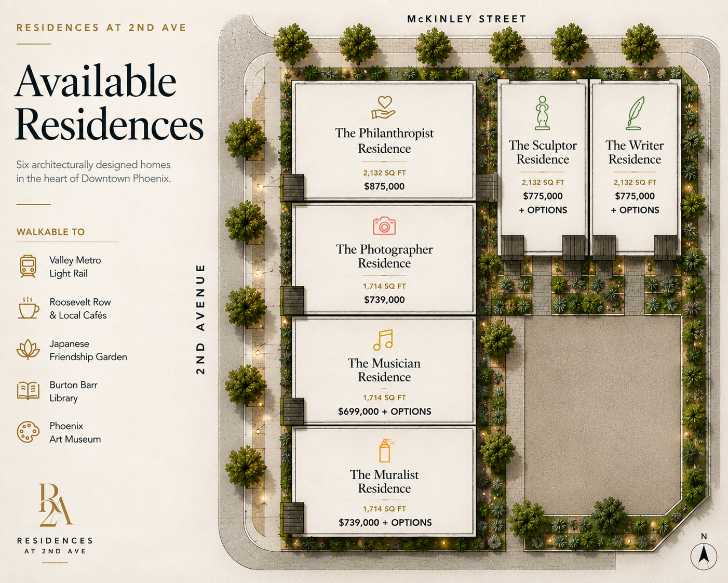Click the Valley Metro Light Rail train icon
Viewport: 728px width, 583px height.
click(28, 266)
